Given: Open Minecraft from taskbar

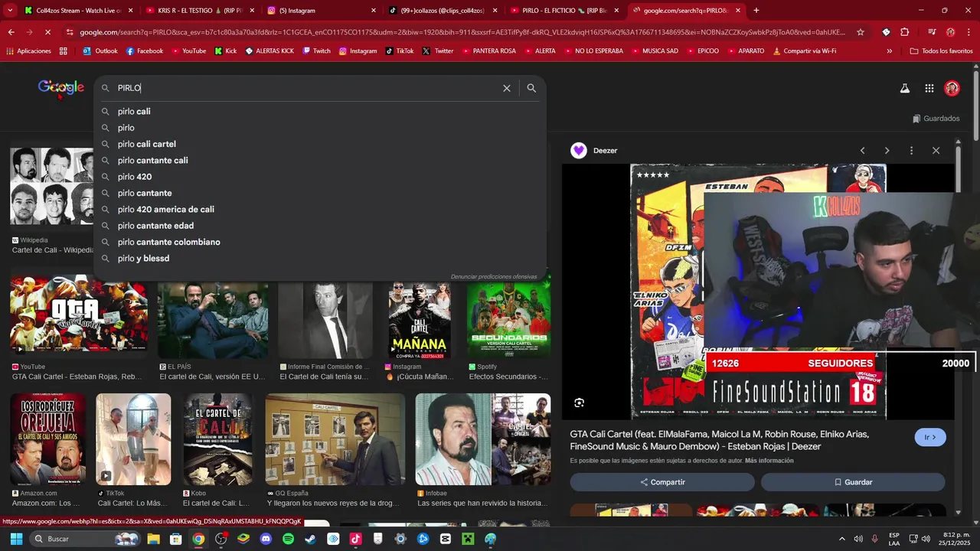Looking at the screenshot, I should (x=468, y=539).
